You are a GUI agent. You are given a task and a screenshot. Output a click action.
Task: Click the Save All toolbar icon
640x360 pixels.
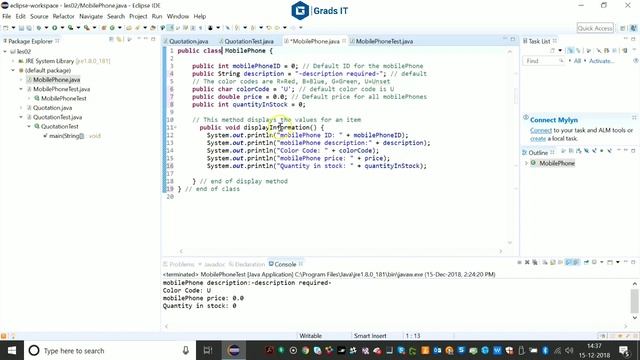tap(29, 28)
